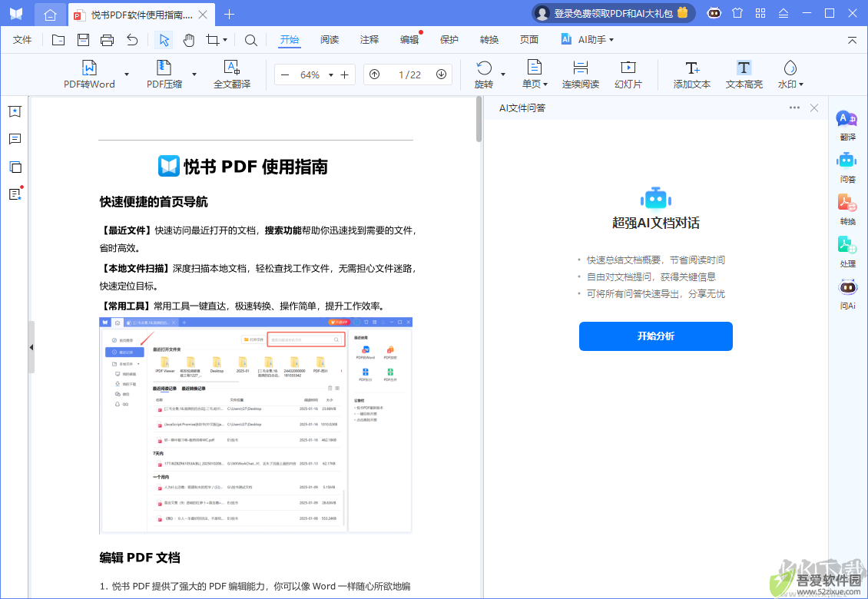Open the zoom percentage dropdown
The width and height of the screenshot is (868, 599).
(x=330, y=74)
